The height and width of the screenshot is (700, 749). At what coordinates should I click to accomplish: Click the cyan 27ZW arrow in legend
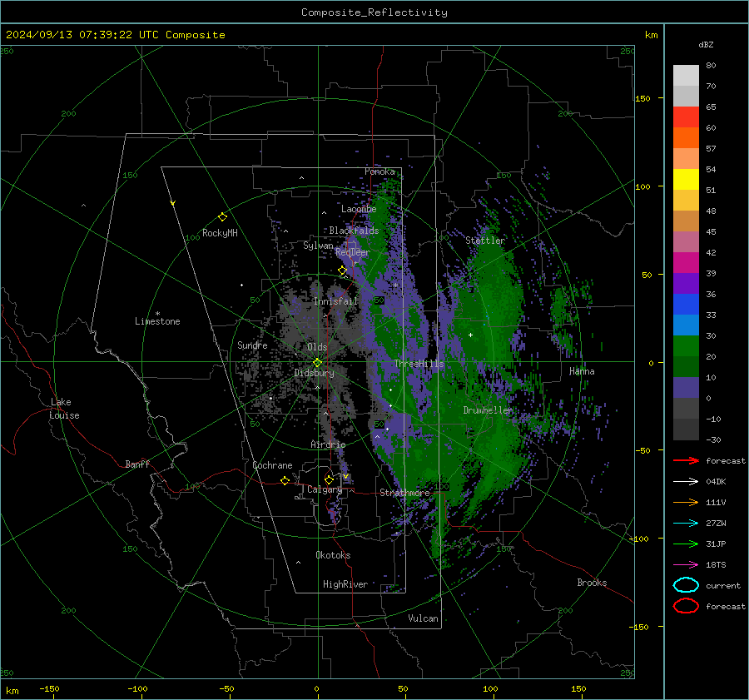pos(686,524)
